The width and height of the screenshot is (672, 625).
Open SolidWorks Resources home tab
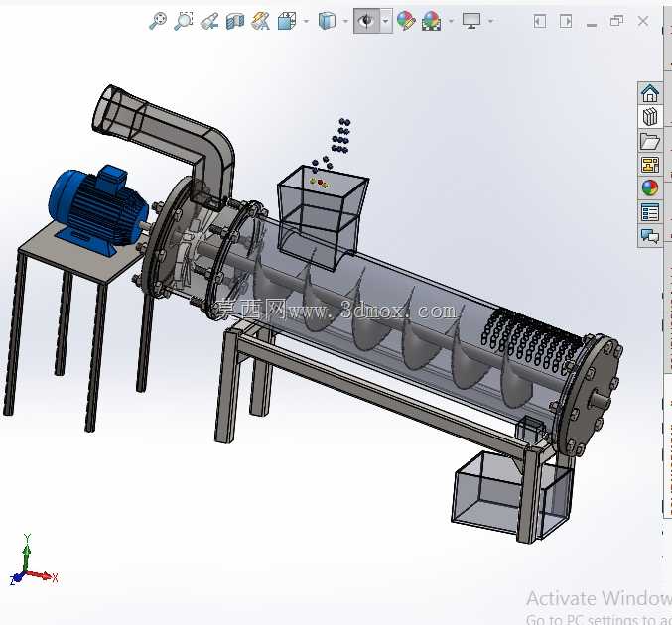pyautogui.click(x=650, y=93)
